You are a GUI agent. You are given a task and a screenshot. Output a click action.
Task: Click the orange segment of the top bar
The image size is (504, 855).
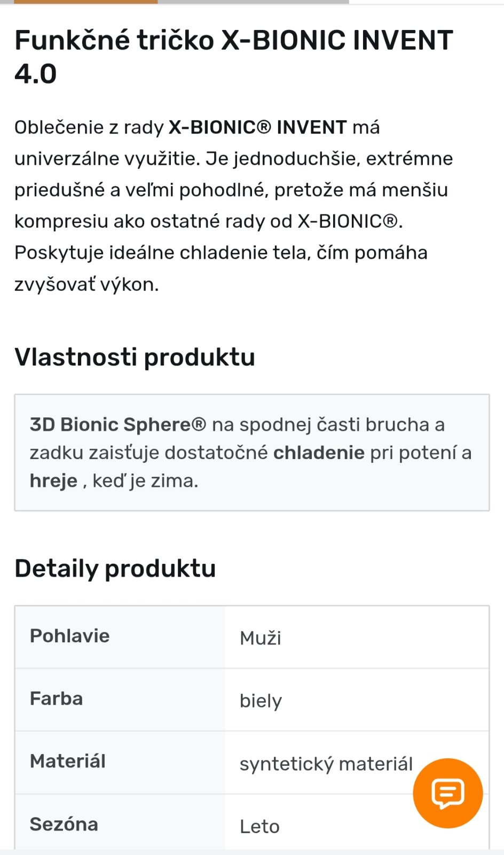coord(85,2)
